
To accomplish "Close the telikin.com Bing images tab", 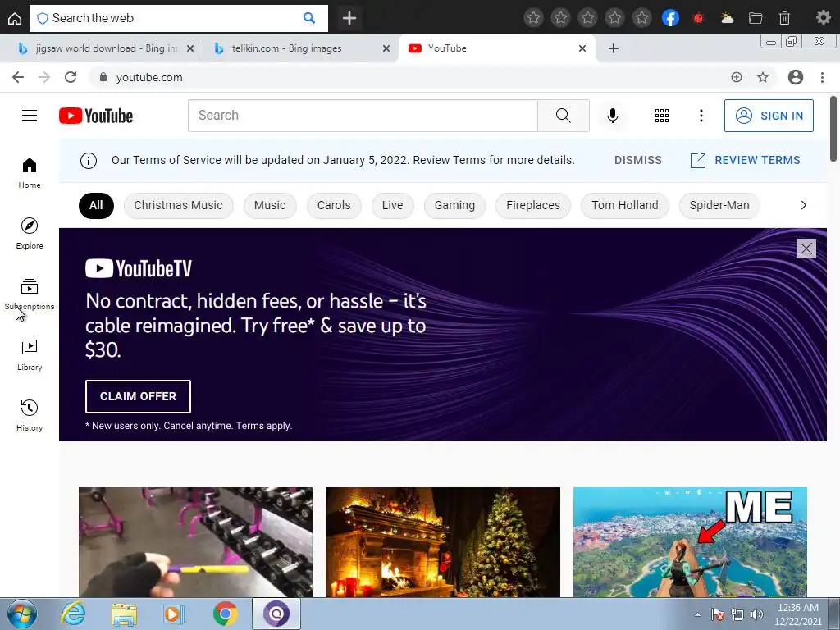I will [x=386, y=48].
